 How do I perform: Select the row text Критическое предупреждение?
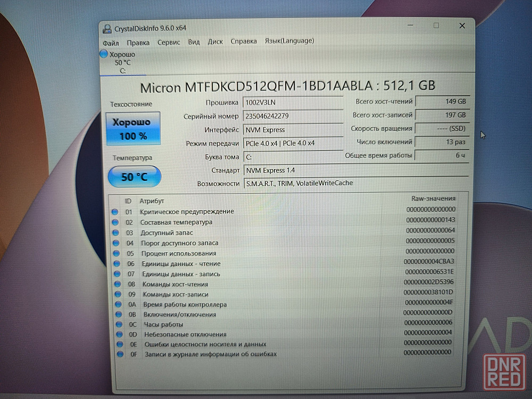coord(187,211)
